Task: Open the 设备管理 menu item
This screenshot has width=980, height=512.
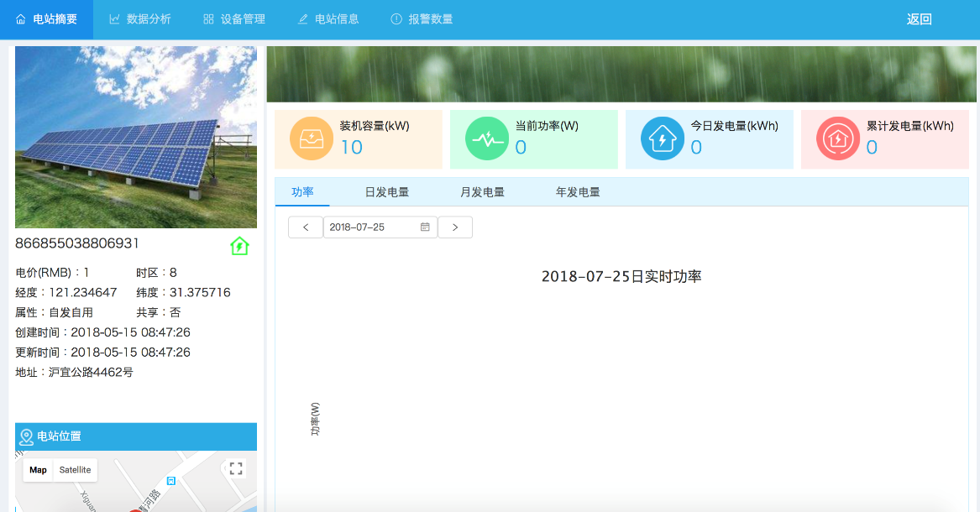Action: pos(234,19)
